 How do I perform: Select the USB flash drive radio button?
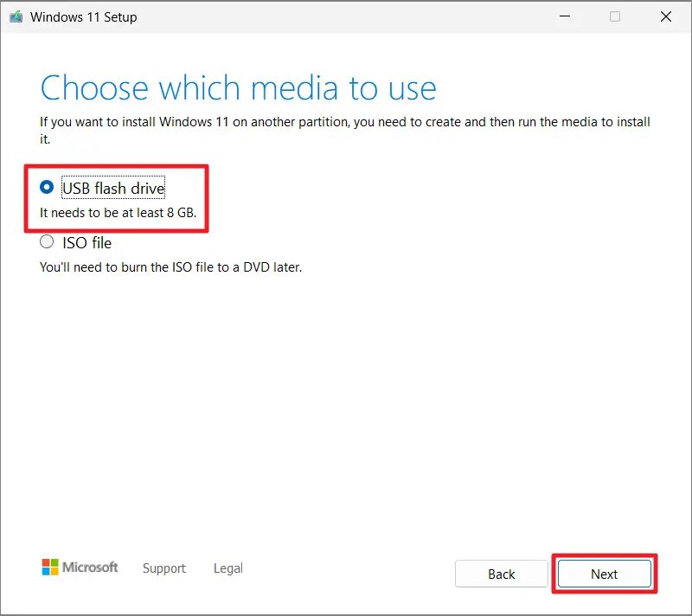(47, 187)
